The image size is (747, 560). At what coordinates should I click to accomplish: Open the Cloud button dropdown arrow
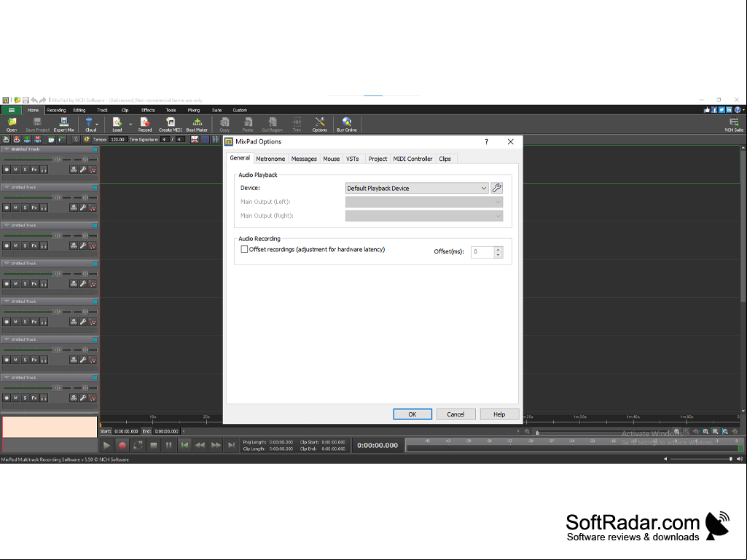97,125
